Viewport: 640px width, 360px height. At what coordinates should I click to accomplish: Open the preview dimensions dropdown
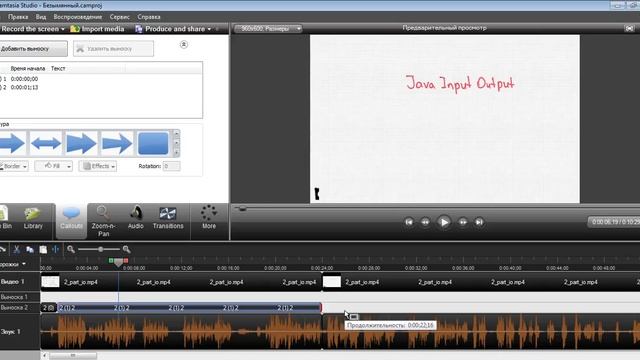click(x=268, y=29)
